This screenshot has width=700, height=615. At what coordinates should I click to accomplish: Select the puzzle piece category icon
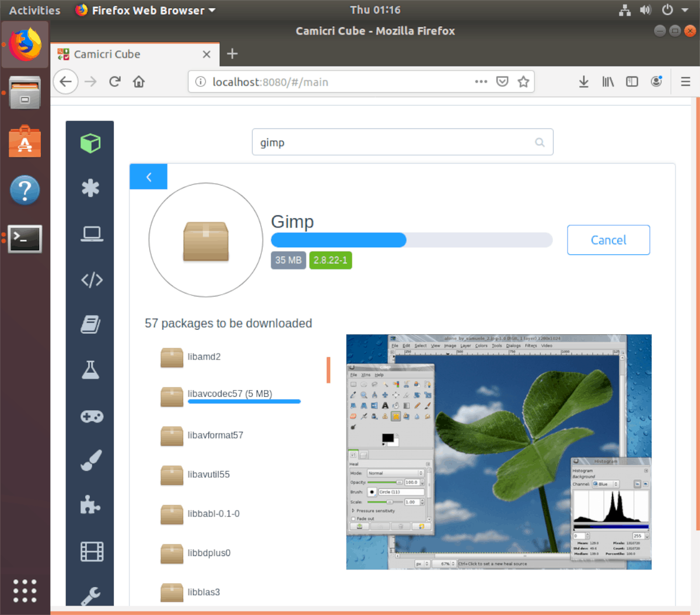point(90,505)
